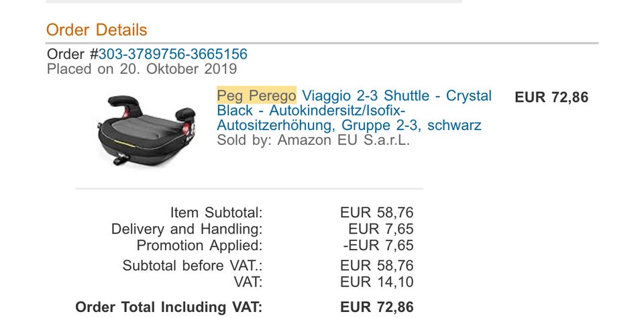Click the Subtotal before VAT amount

point(376,266)
